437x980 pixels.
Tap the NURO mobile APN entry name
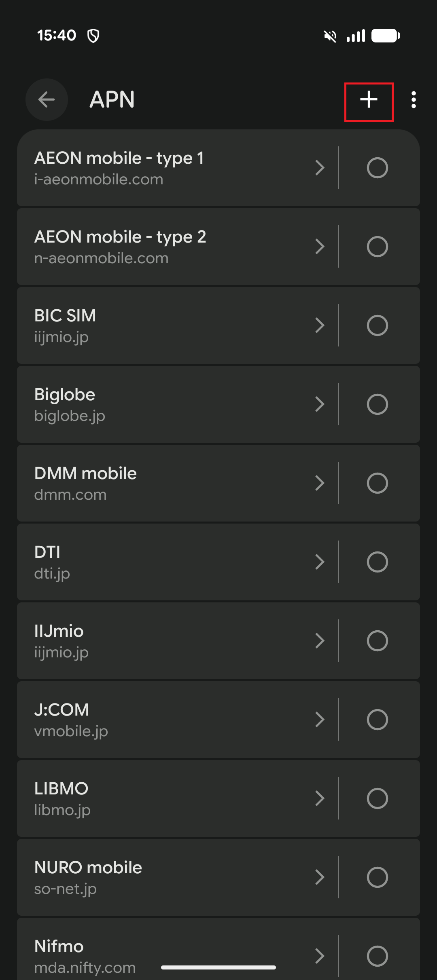(x=88, y=868)
